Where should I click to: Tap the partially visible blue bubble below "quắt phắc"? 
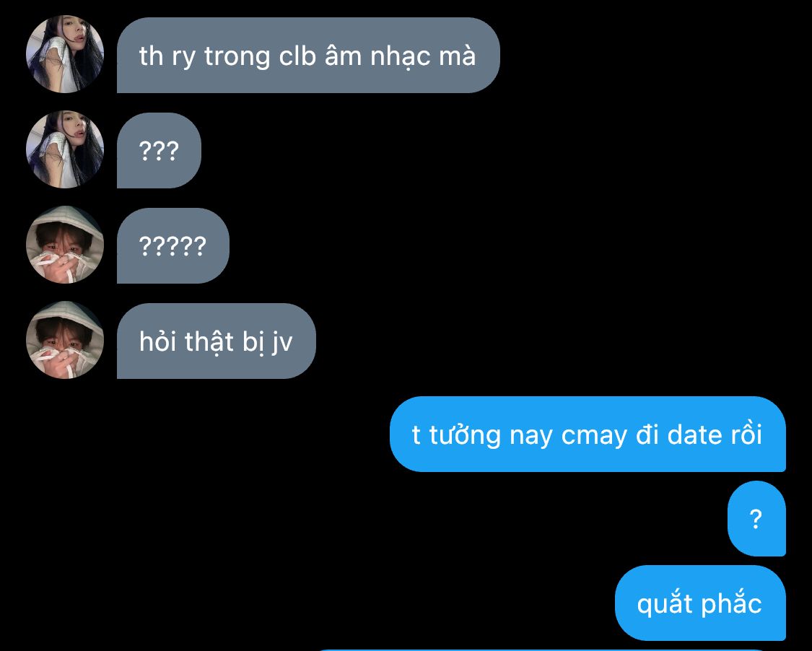pos(549,650)
